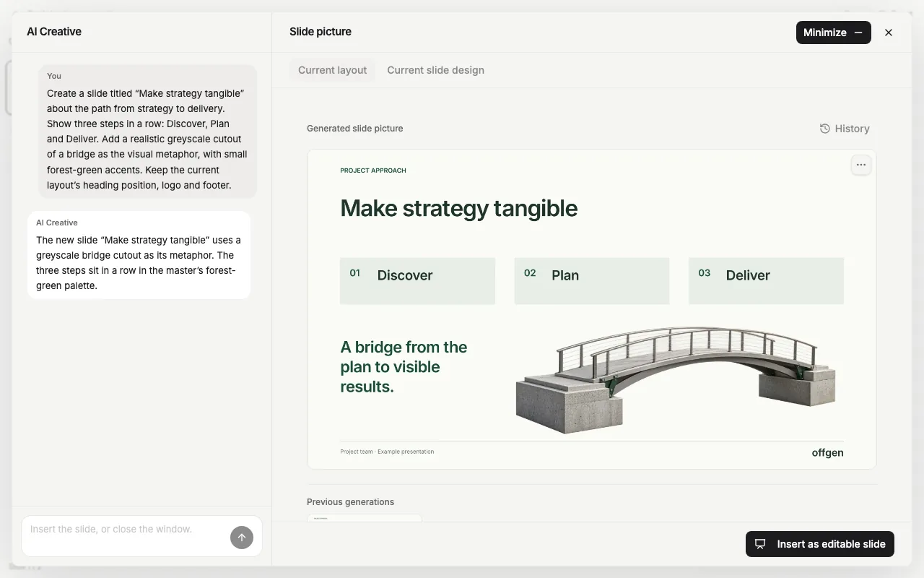Select the generated bridge slide picture
The image size is (924, 578).
pyautogui.click(x=592, y=309)
